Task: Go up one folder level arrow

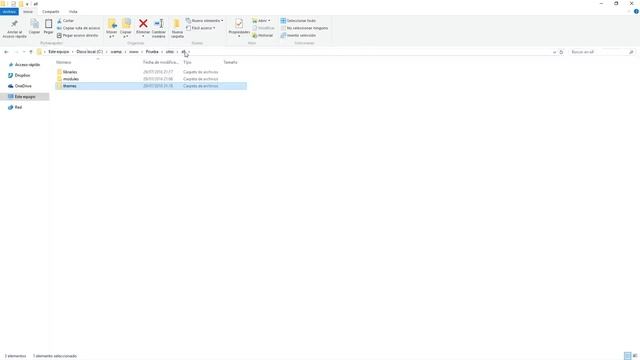Action: (x=31, y=52)
